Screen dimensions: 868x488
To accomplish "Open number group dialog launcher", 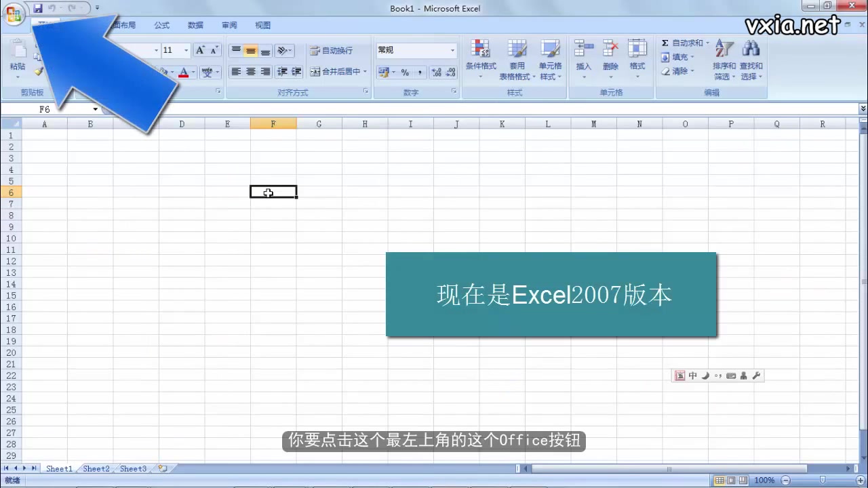I will coord(454,91).
